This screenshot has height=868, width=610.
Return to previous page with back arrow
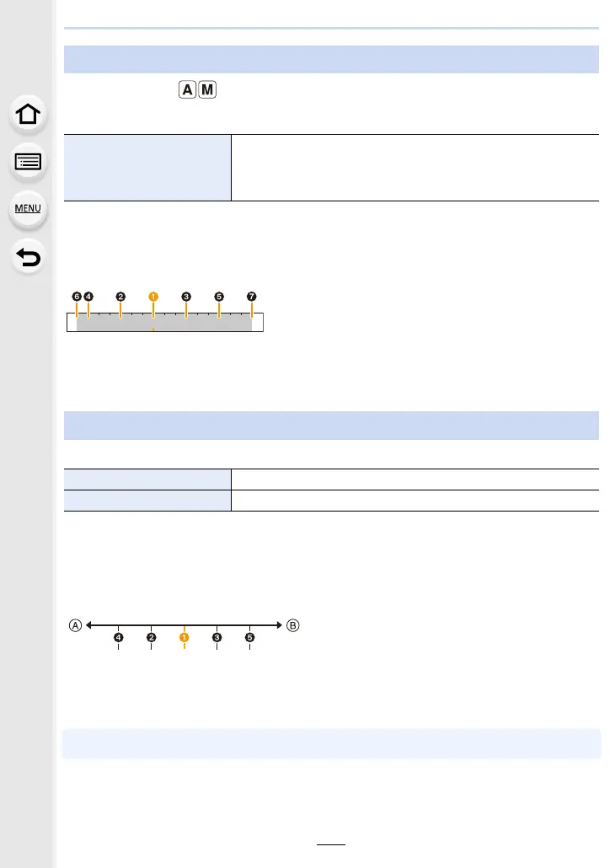coord(28,257)
